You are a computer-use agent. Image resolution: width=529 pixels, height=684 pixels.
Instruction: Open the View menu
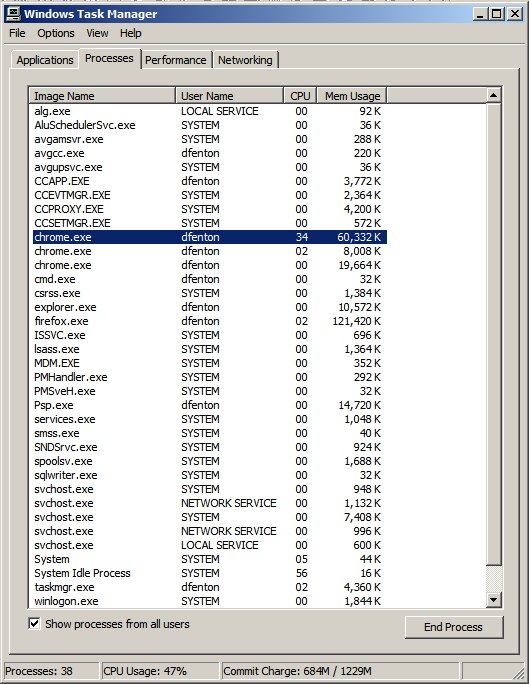97,33
